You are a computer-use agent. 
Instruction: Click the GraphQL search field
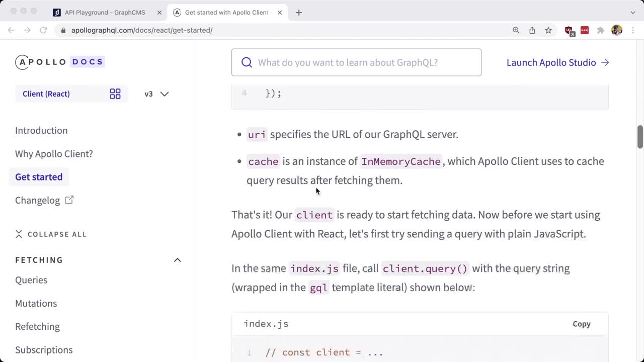pos(356,62)
